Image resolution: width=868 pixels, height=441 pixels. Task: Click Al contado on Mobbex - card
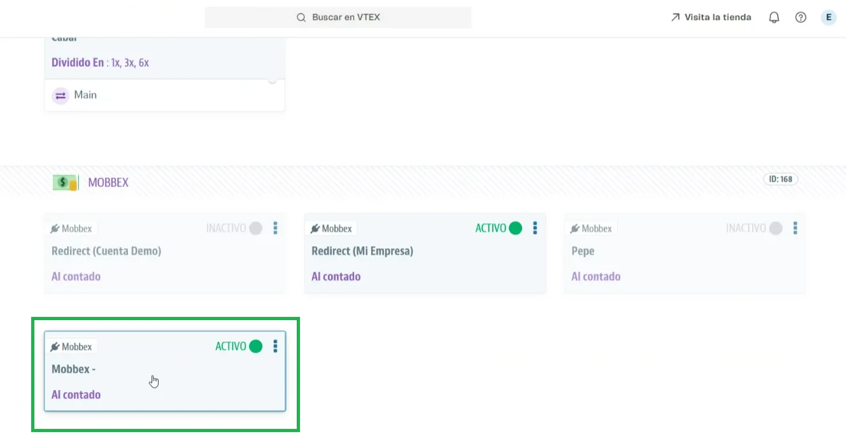coord(76,395)
